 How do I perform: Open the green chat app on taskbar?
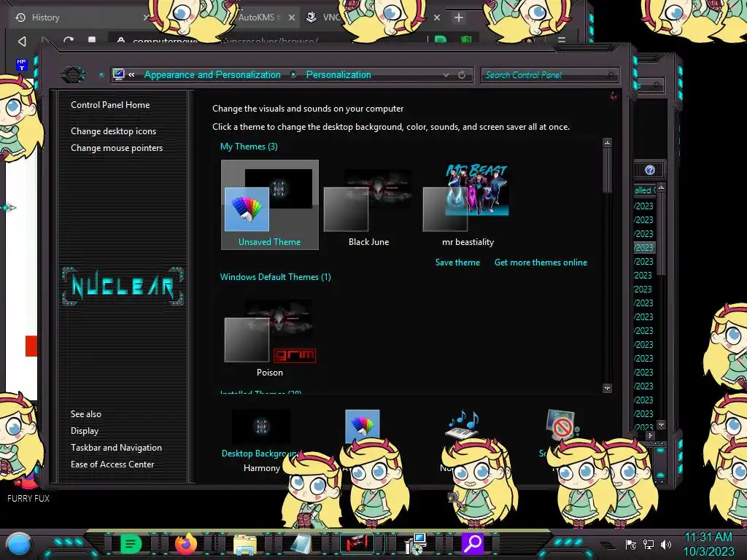131,543
